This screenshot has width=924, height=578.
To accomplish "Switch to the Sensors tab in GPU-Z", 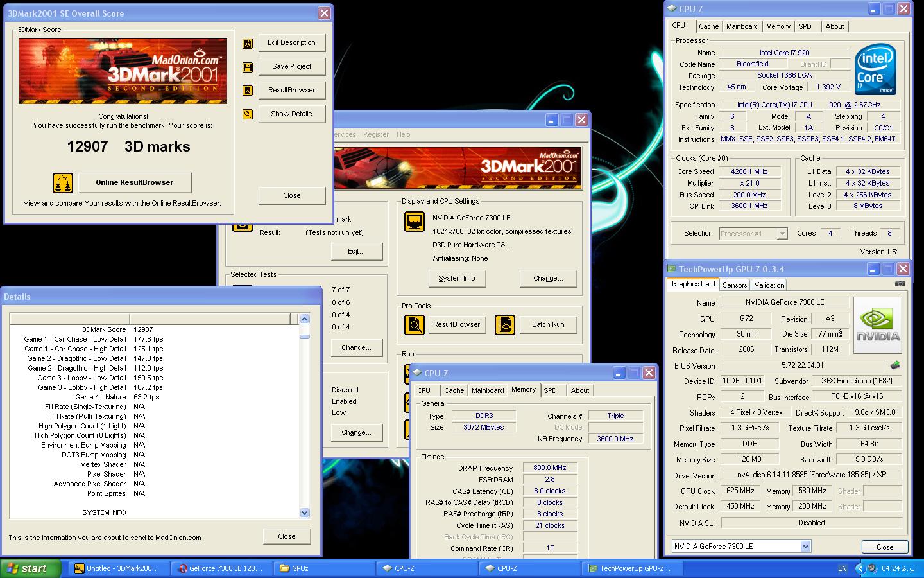I will 735,285.
